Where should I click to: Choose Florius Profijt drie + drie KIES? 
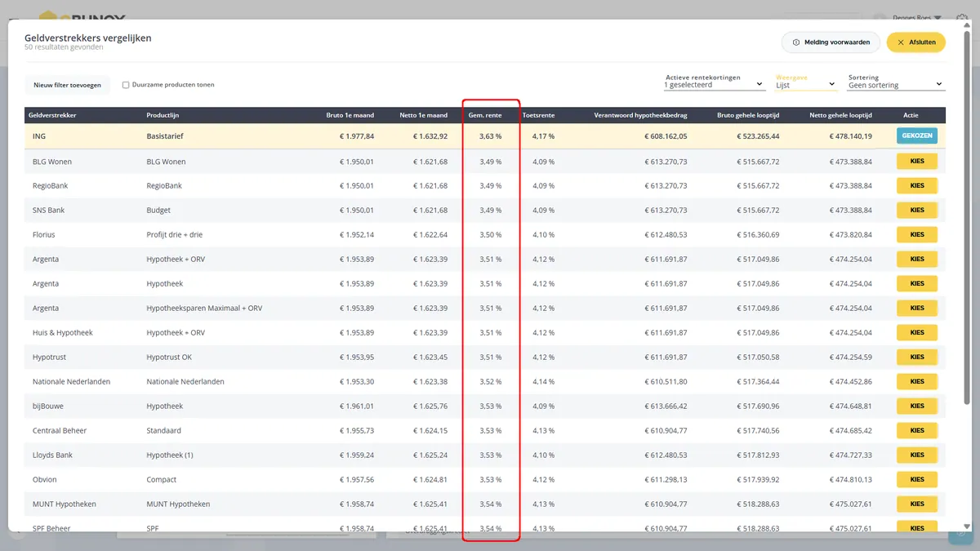pos(917,235)
